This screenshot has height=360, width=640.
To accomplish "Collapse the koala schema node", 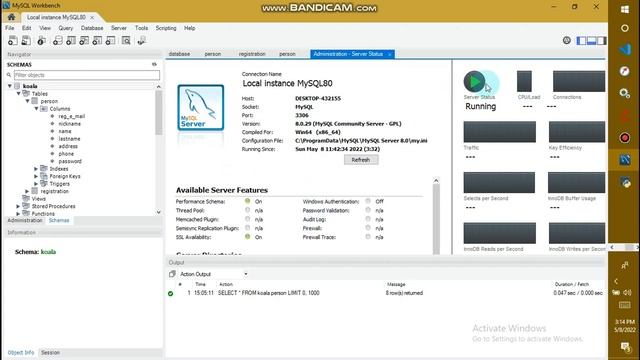I will coord(10,86).
